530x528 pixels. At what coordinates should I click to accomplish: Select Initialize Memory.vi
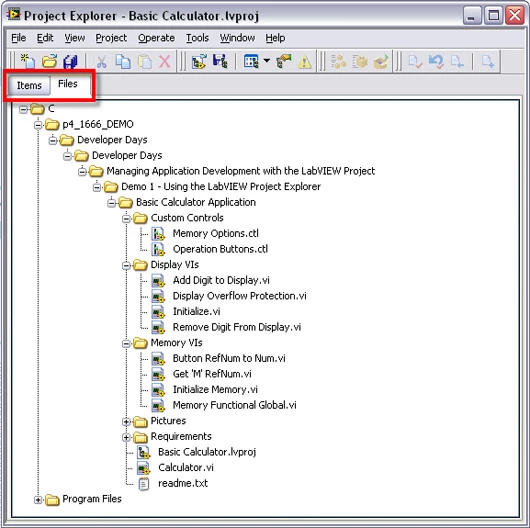pyautogui.click(x=215, y=389)
